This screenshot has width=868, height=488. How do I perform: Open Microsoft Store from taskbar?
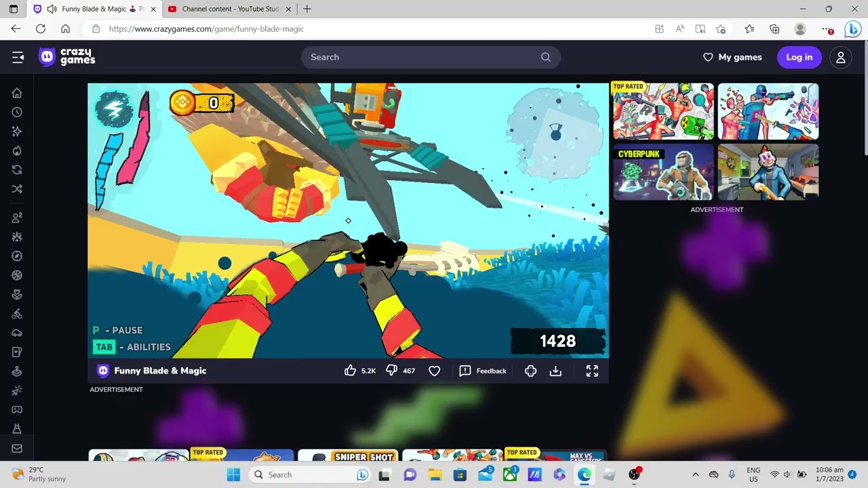460,474
